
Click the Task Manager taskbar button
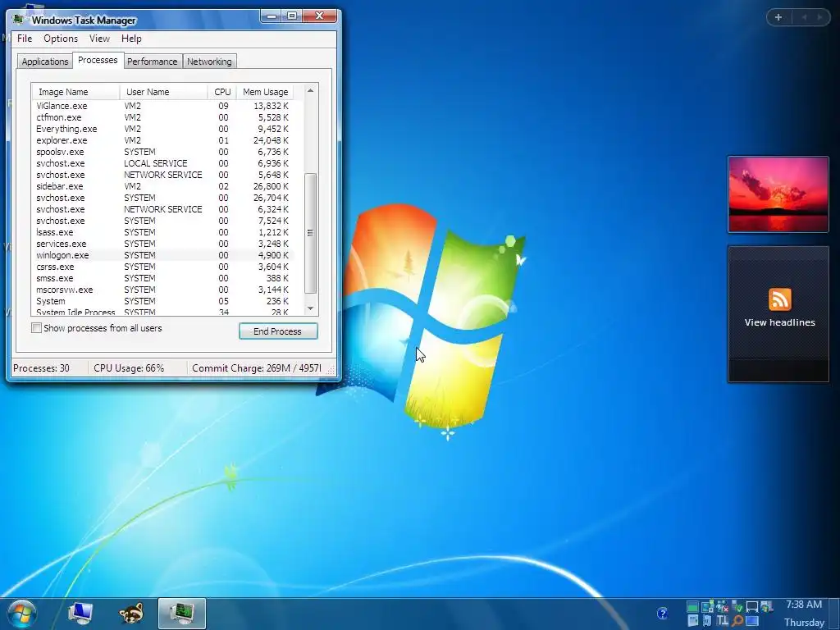point(182,614)
